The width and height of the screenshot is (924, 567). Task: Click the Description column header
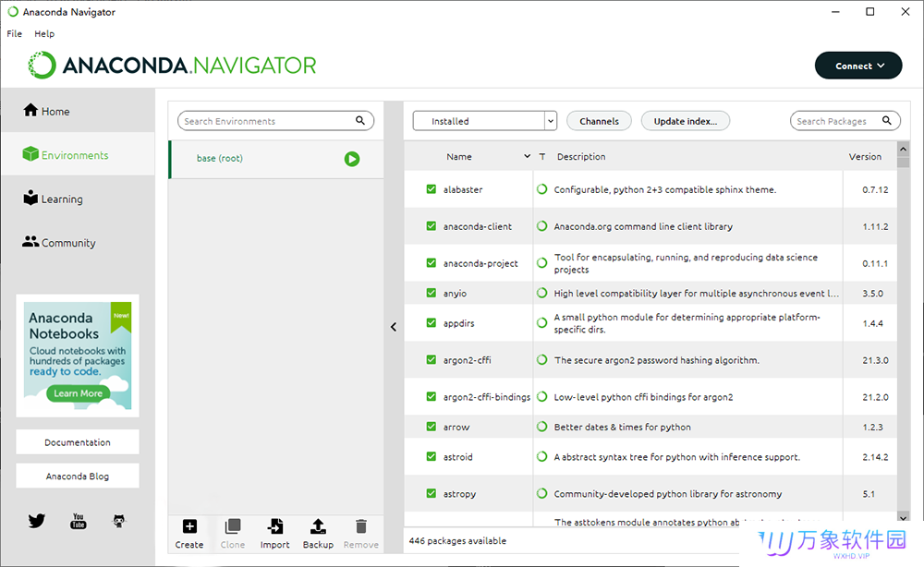581,156
